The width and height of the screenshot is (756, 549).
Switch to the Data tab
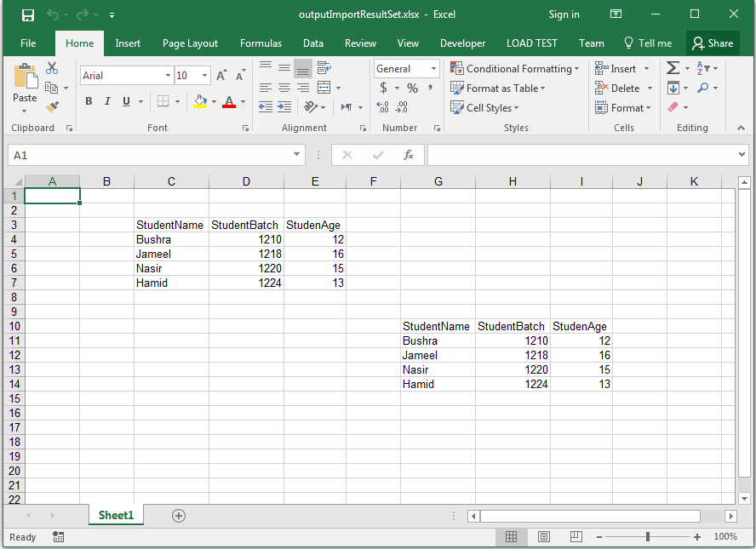coord(313,43)
